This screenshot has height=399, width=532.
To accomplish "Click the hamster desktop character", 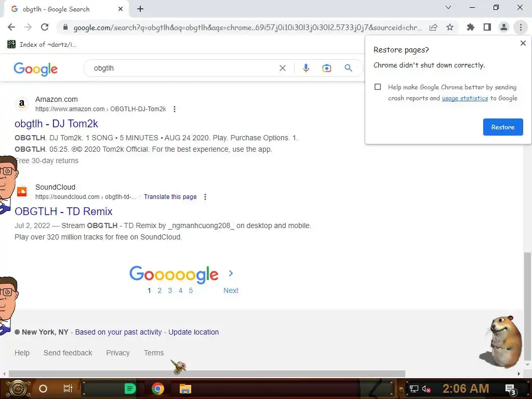I will (502, 341).
